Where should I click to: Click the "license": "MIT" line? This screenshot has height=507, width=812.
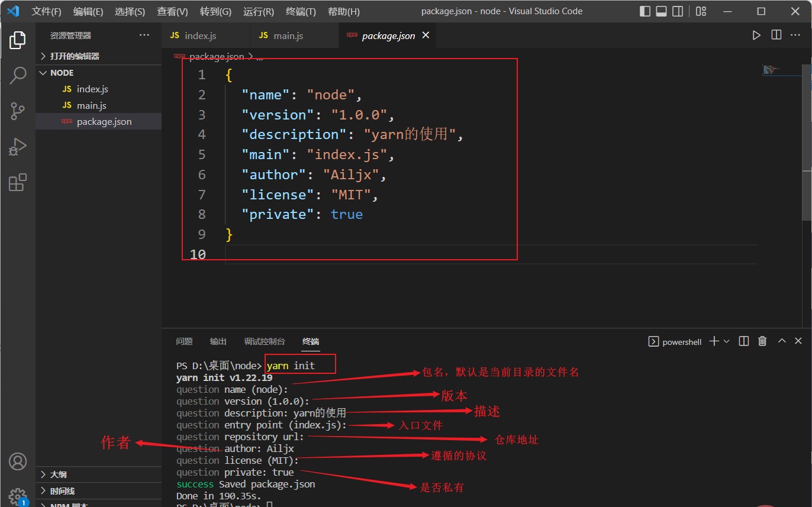[310, 195]
